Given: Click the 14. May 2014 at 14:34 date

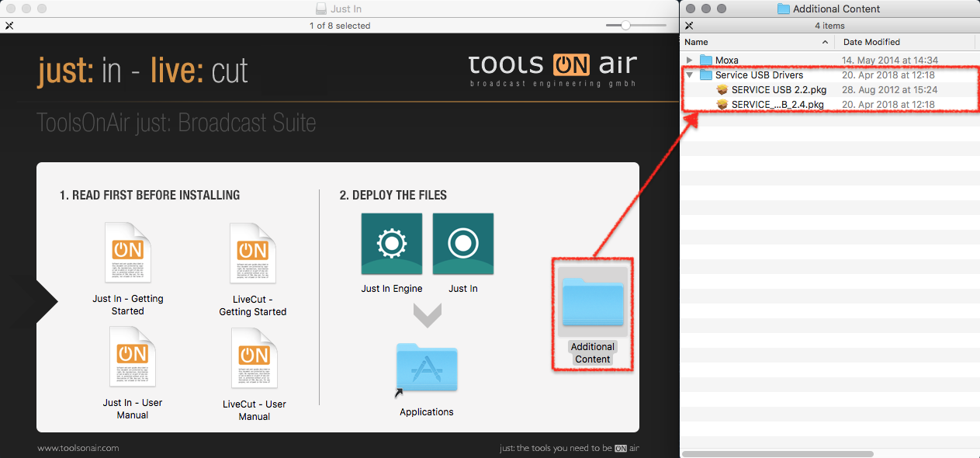Looking at the screenshot, I should 890,60.
